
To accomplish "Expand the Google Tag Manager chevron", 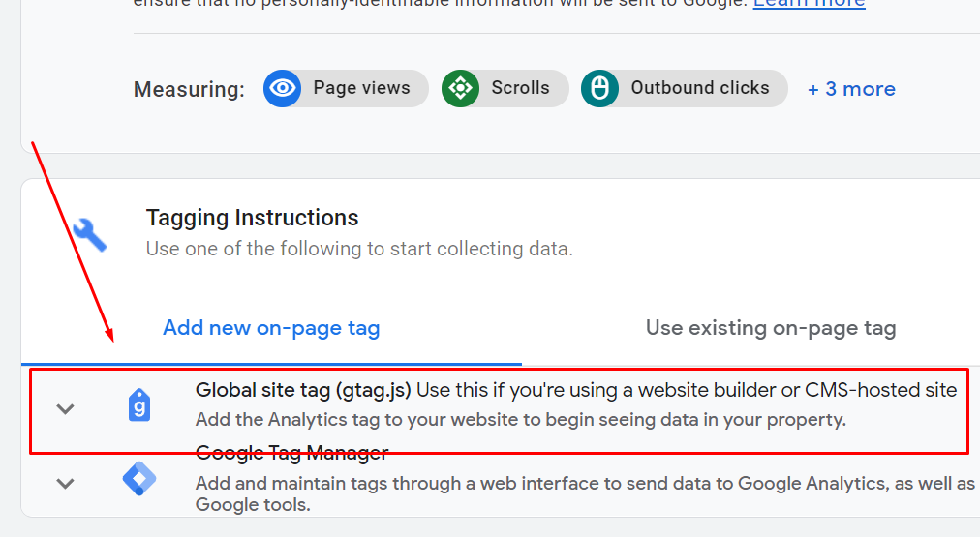I will click(66, 484).
